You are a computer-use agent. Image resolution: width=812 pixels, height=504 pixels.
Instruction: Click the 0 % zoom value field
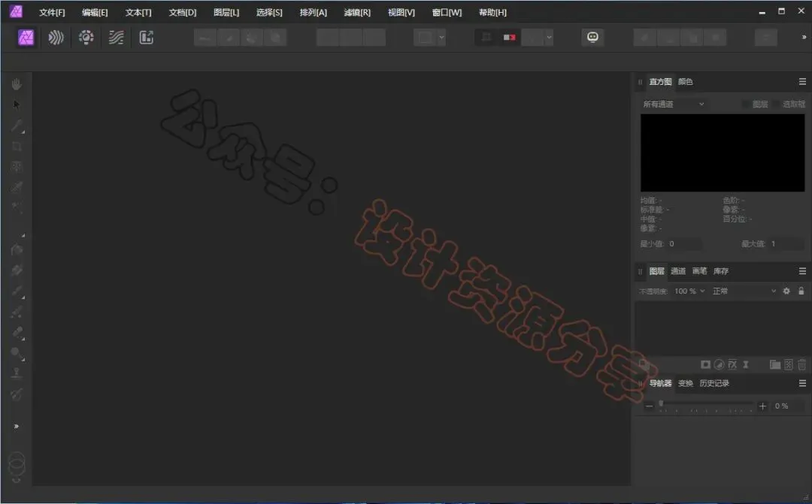click(x=787, y=406)
